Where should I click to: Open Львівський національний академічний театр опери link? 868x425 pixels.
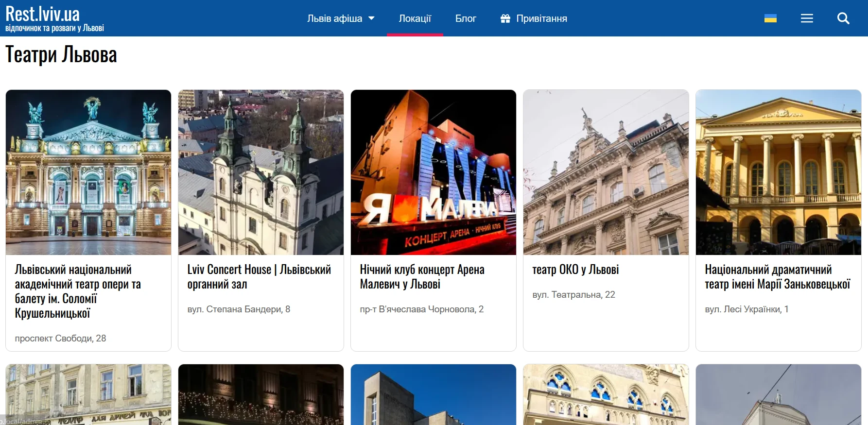pos(78,291)
